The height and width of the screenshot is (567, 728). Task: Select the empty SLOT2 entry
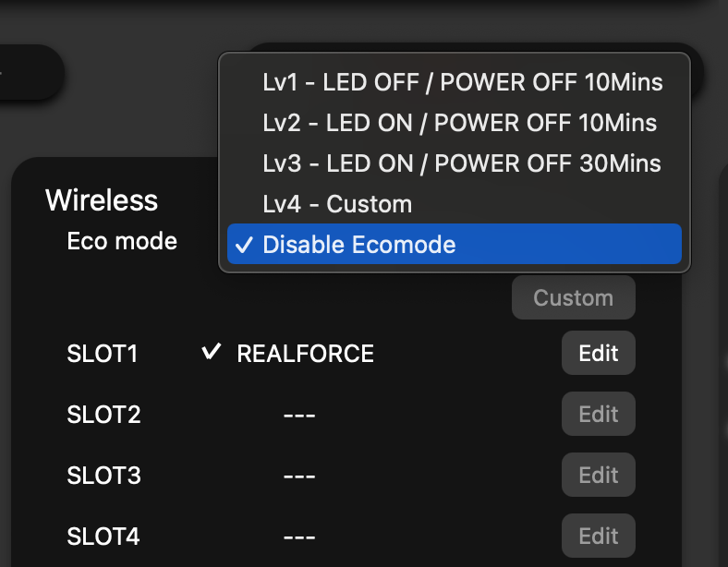click(x=298, y=415)
